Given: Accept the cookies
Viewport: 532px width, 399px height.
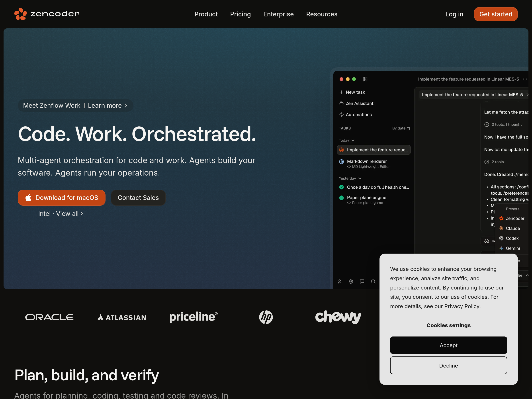Looking at the screenshot, I should tap(448, 345).
